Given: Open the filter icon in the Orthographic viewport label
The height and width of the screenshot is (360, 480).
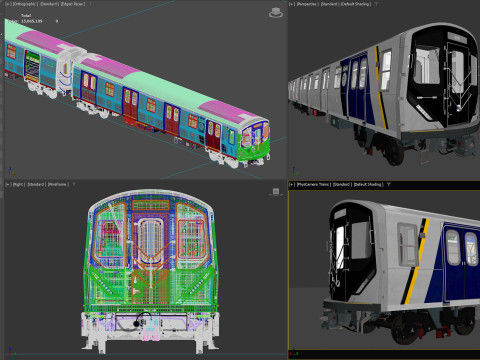Looking at the screenshot, I should pos(91,4).
